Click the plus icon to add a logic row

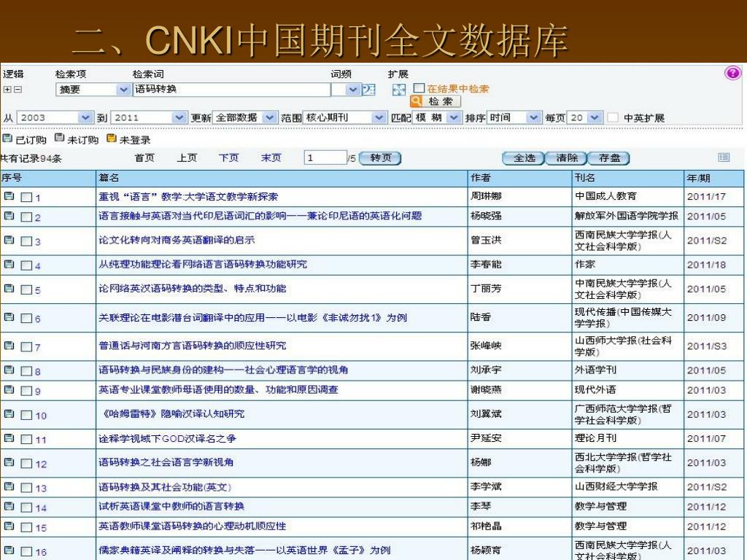7,90
